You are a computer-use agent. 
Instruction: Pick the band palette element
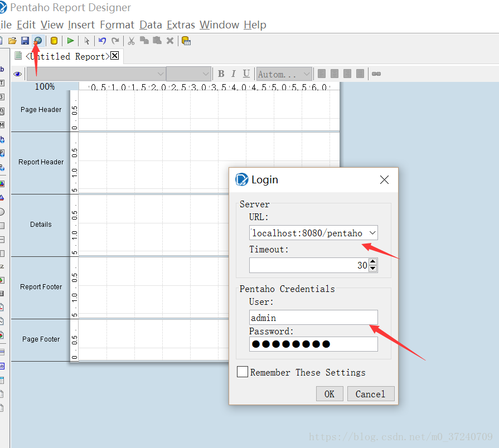2,352
